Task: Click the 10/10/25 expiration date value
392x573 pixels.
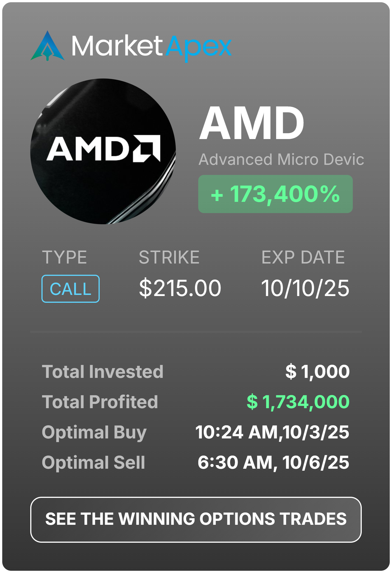Action: click(305, 288)
